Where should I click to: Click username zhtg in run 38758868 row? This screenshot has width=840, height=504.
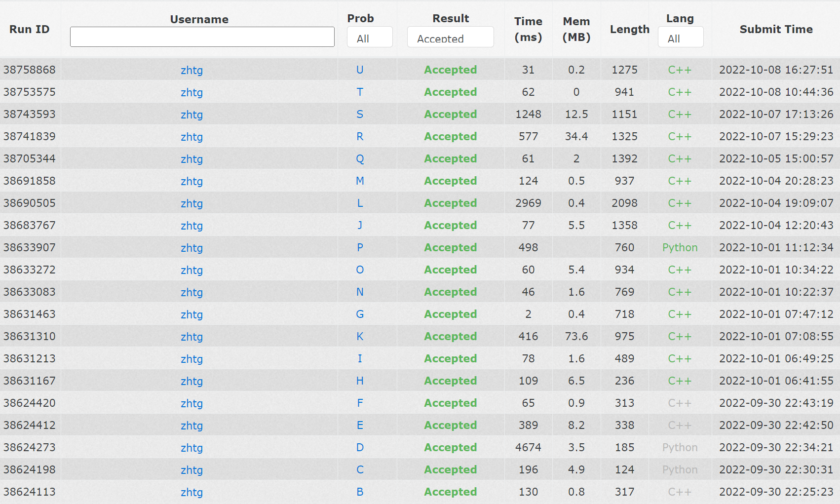191,70
